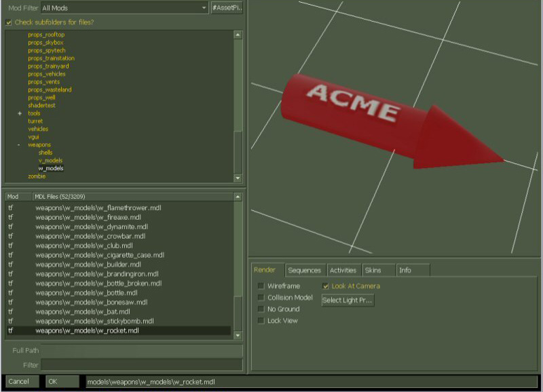Click MDL Files (52/3209) column header

point(133,197)
